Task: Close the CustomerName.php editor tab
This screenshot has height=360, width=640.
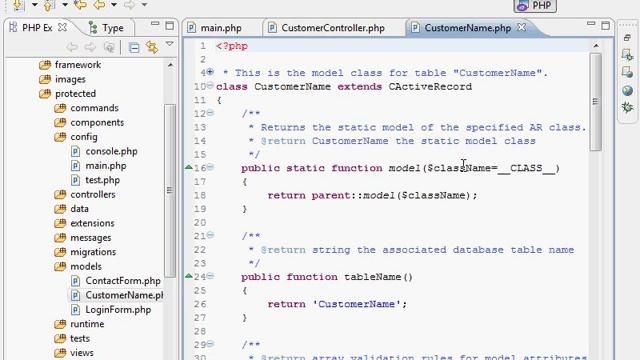Action: 522,27
